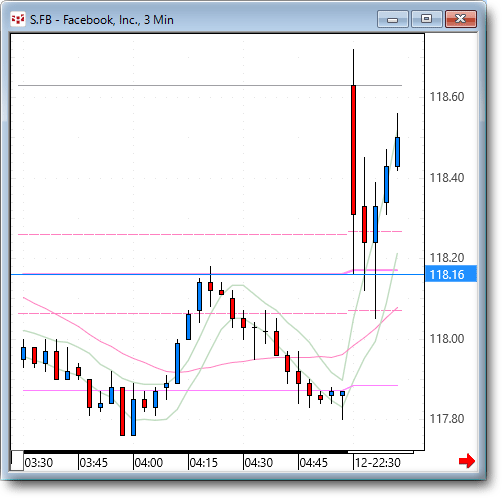Click the 118.60 price axis label

click(447, 97)
